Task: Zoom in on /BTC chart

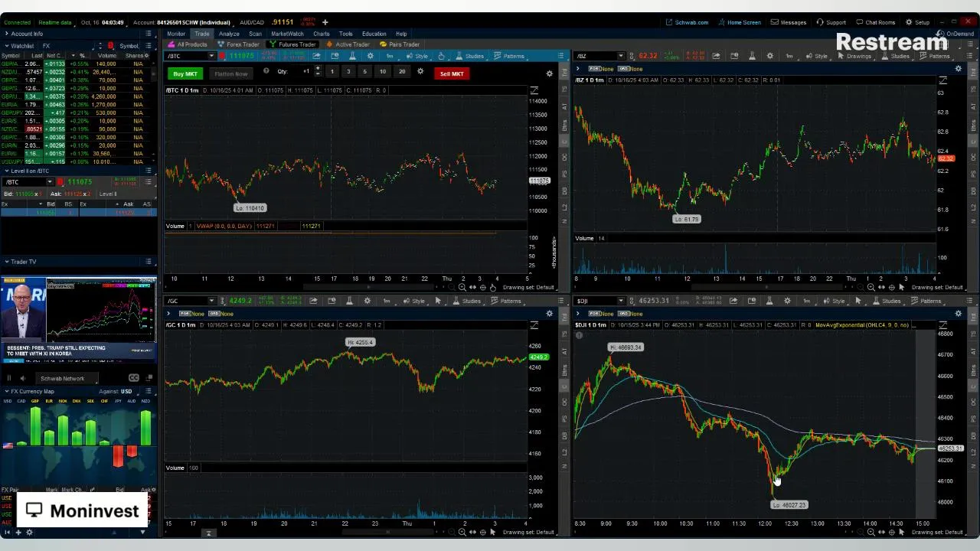Action: (462, 287)
